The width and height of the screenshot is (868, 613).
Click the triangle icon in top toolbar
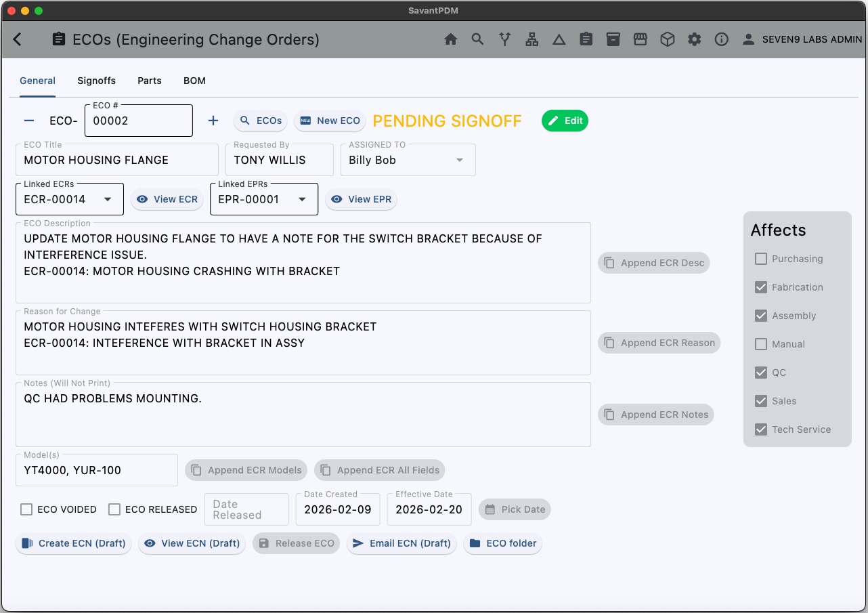(559, 40)
